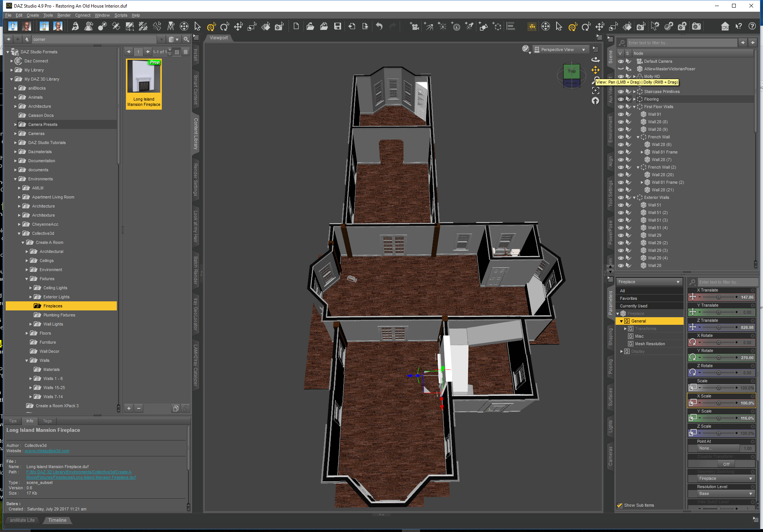Click the search magnifier in Content Library
This screenshot has height=532, width=763.
pyautogui.click(x=186, y=39)
